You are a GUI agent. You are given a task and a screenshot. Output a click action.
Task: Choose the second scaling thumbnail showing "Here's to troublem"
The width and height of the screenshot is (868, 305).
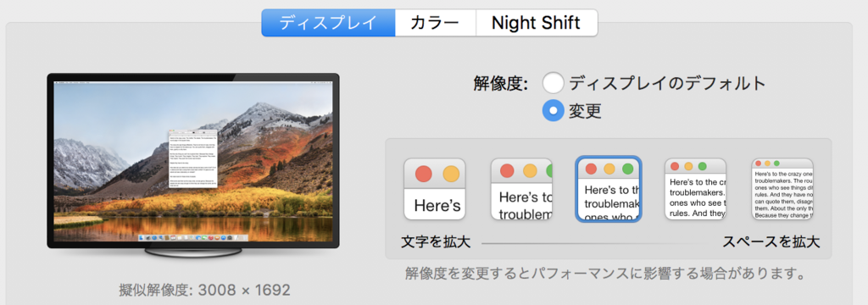[521, 189]
